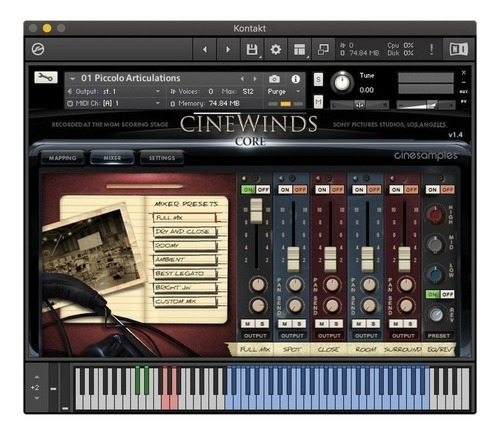Switch to the Mixer tab
The width and height of the screenshot is (500, 434).
click(112, 158)
